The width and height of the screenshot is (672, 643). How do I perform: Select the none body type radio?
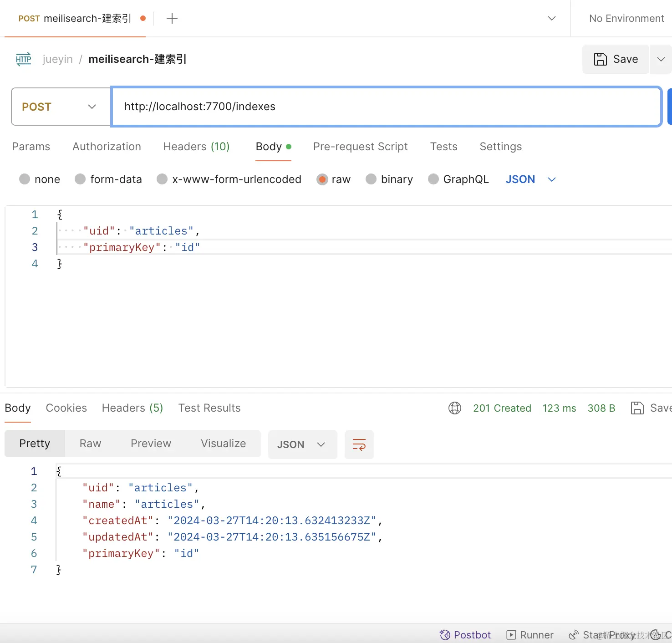click(25, 179)
